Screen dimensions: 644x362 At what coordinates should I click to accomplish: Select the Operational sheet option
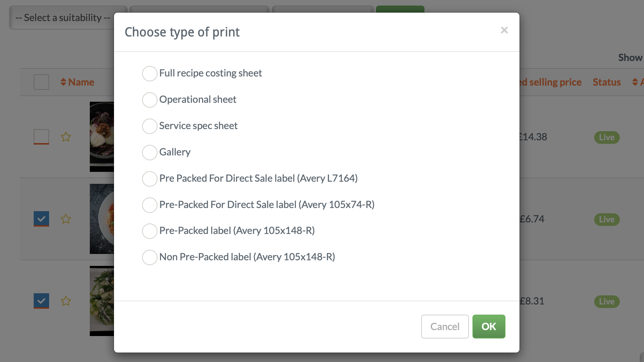(149, 100)
